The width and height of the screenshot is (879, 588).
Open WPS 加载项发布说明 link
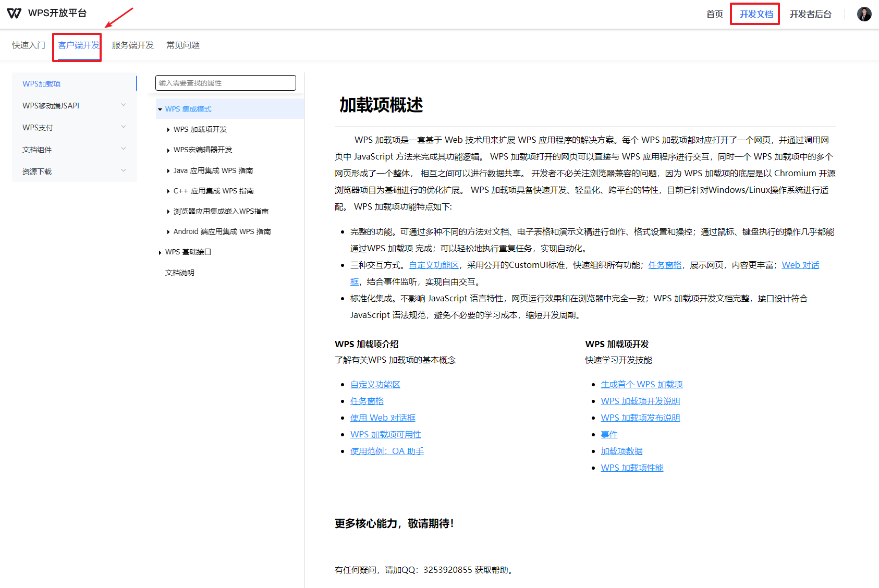[640, 418]
